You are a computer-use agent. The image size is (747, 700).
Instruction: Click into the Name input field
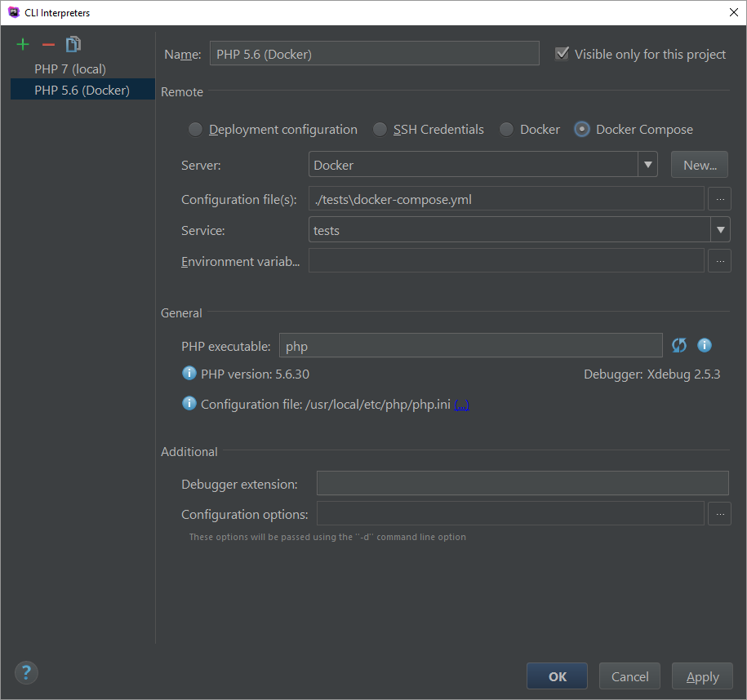(x=375, y=54)
